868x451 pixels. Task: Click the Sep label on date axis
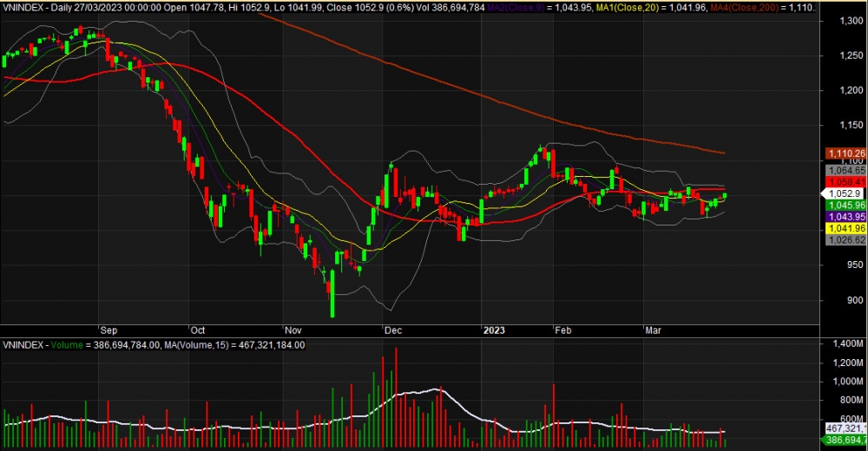(x=108, y=330)
